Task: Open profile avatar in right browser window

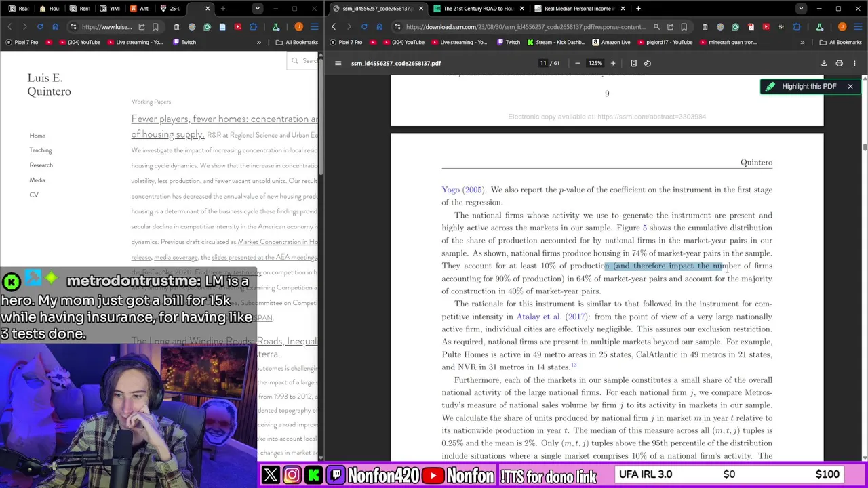Action: click(842, 27)
